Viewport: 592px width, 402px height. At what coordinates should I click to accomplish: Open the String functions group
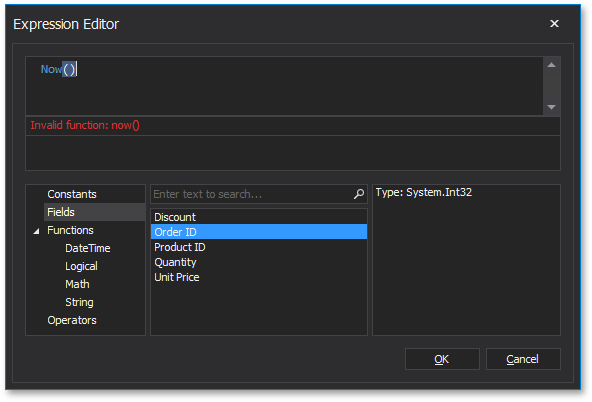tap(79, 302)
